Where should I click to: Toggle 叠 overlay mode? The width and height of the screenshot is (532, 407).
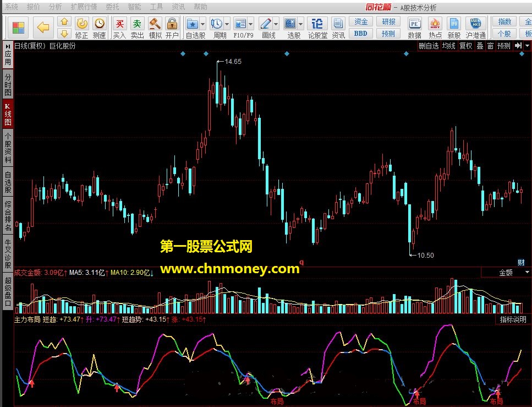(480, 46)
